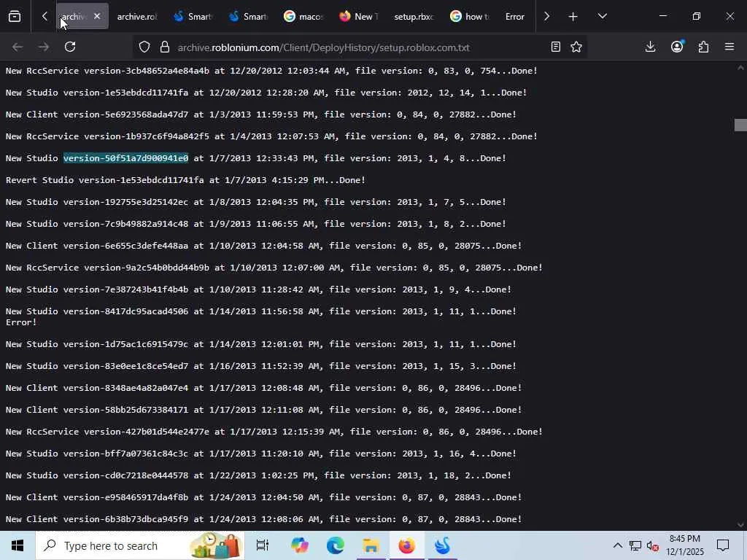Show hidden system tray icons

617,545
